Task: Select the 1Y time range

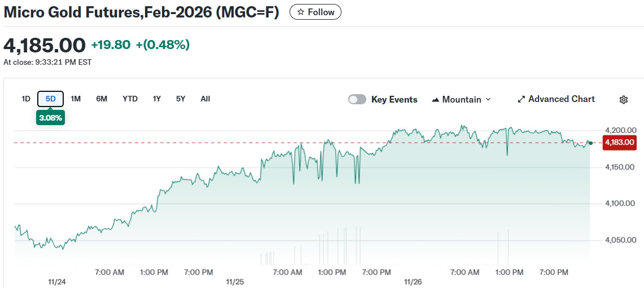Action: tap(157, 99)
